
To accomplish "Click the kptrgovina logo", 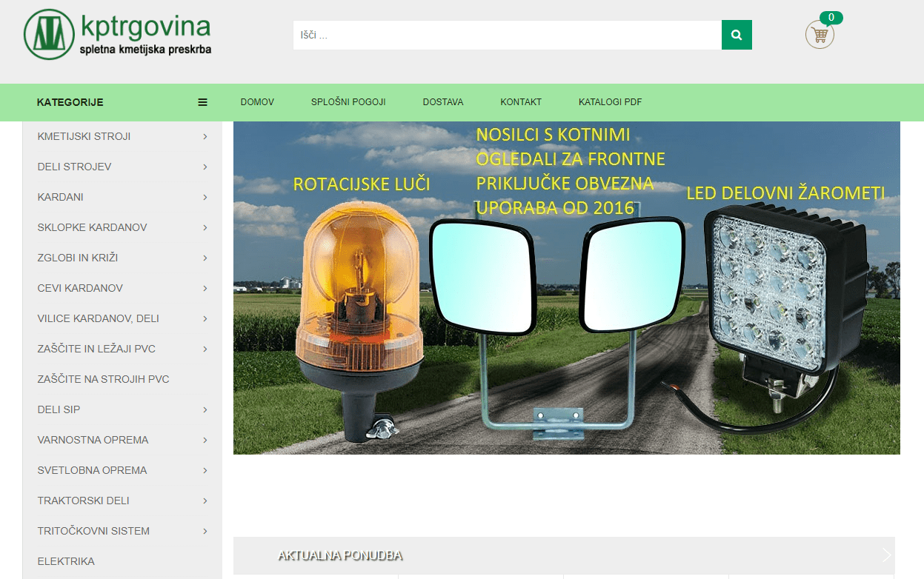I will click(x=118, y=34).
